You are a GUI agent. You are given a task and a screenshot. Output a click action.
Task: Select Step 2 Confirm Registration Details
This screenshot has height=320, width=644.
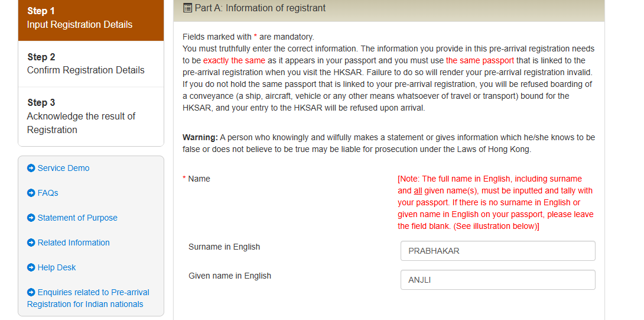click(x=91, y=64)
